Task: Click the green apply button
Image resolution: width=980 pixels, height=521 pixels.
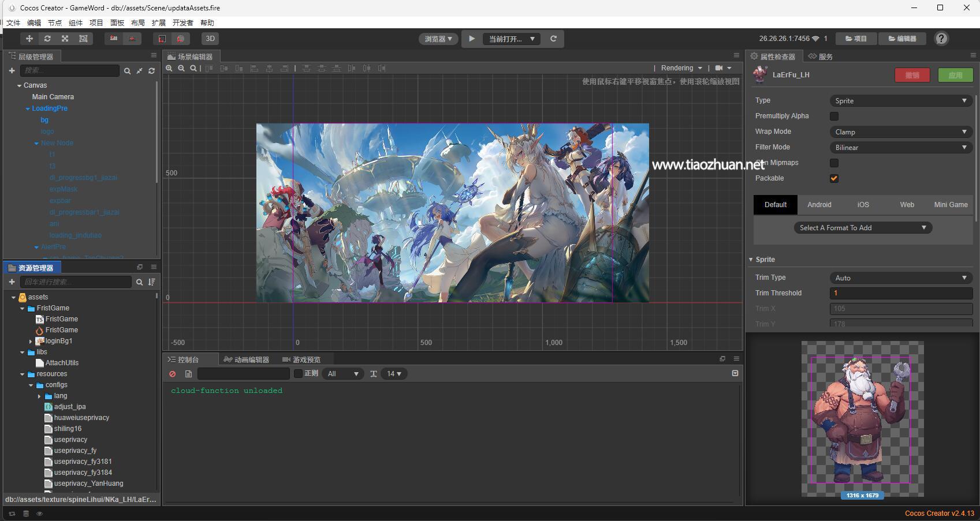Action: click(x=956, y=75)
